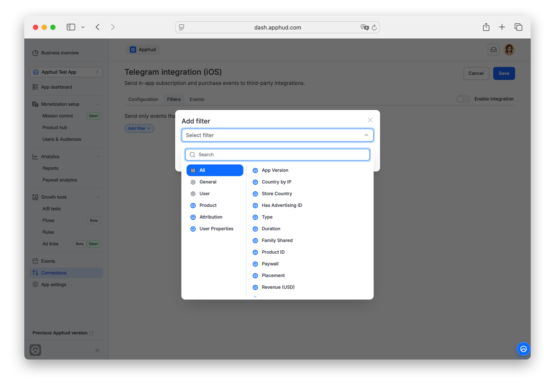Click the Apphud workspace badge
The height and width of the screenshot is (392, 555).
[143, 50]
